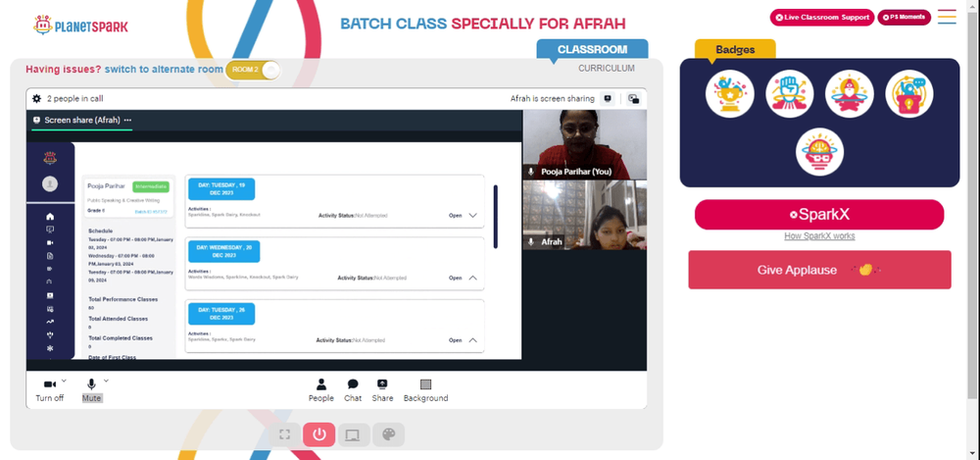
Task: Click the user avatar in shared screen sidebar
Action: click(x=50, y=183)
